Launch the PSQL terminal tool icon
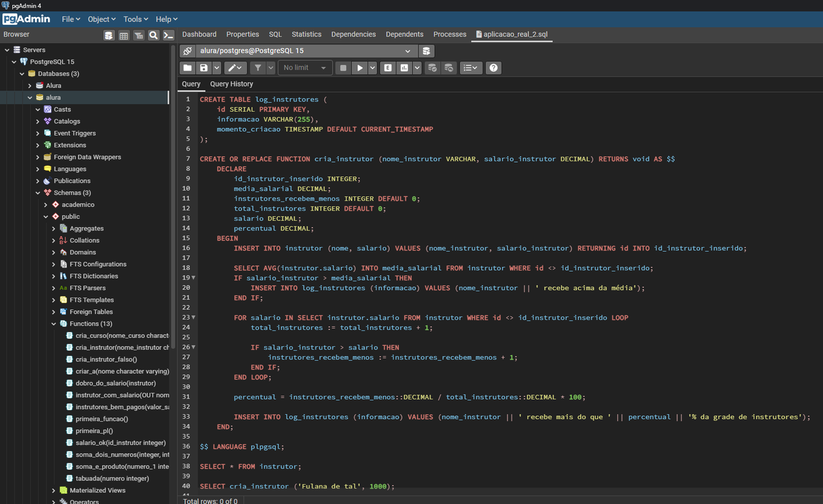This screenshot has width=823, height=504. tap(168, 35)
